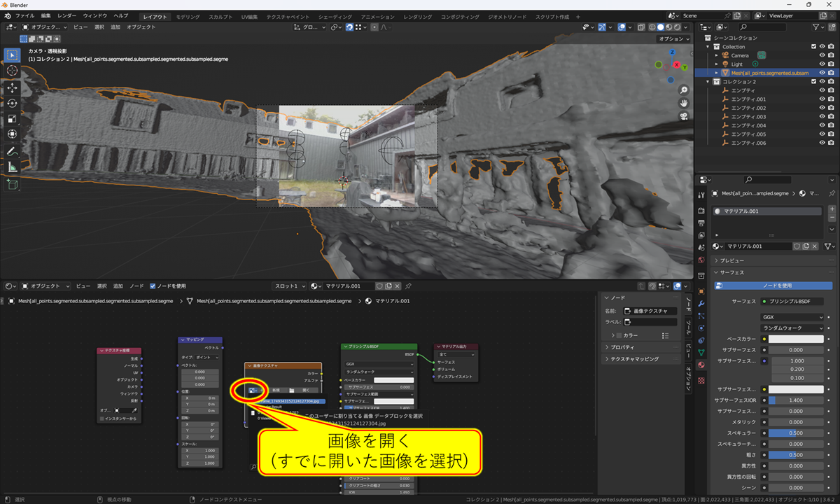Screen dimensions: 840x504
Task: Open the object mode dropdown in viewport header
Action: [x=45, y=27]
